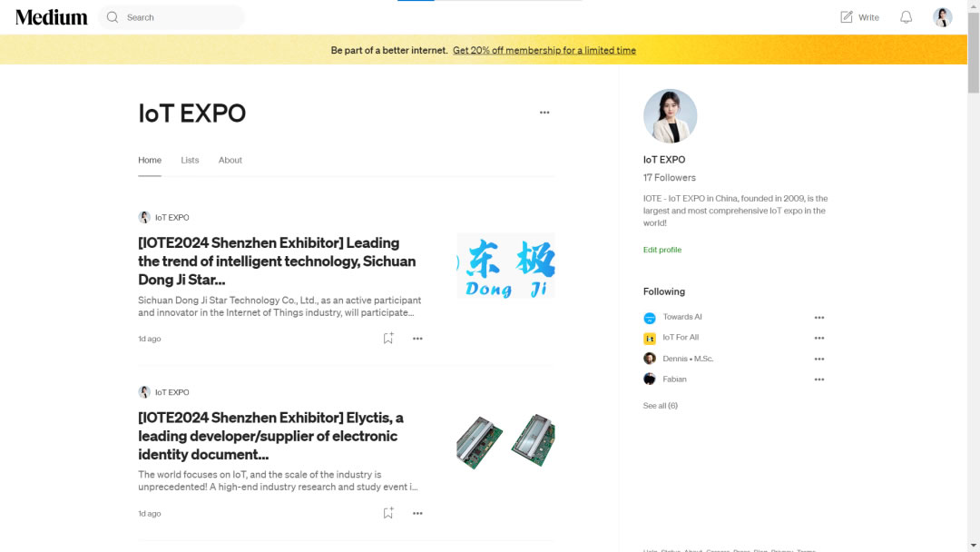Image resolution: width=980 pixels, height=552 pixels.
Task: Click the Write pencil icon
Action: (847, 17)
